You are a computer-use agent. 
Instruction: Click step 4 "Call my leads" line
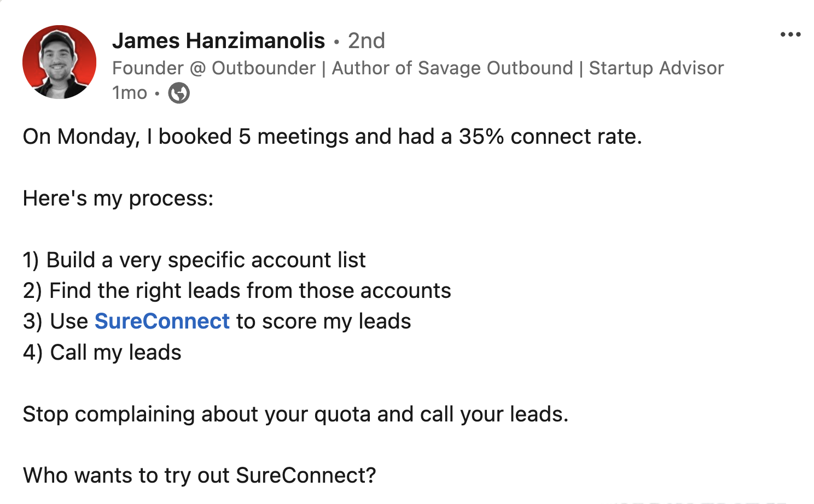click(x=102, y=353)
